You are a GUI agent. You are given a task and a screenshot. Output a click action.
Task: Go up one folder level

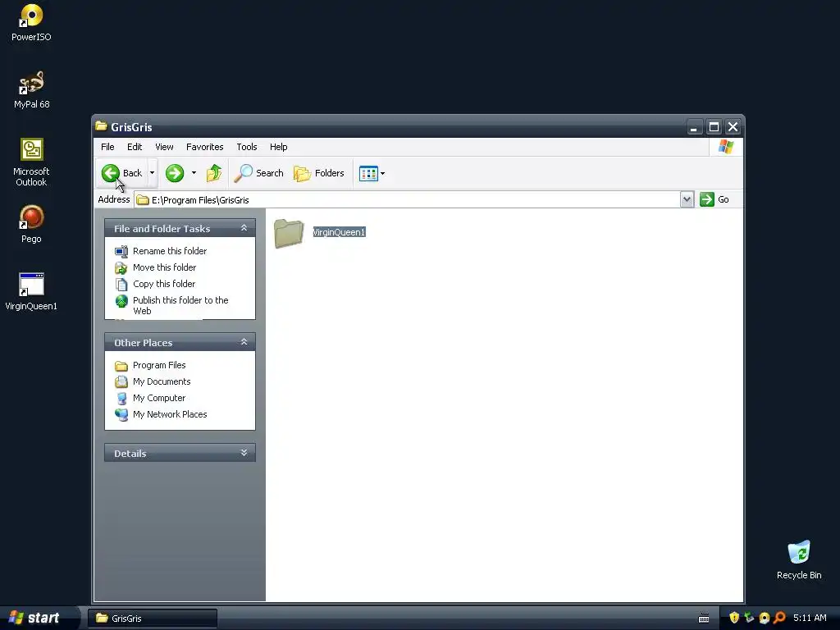[x=214, y=173]
